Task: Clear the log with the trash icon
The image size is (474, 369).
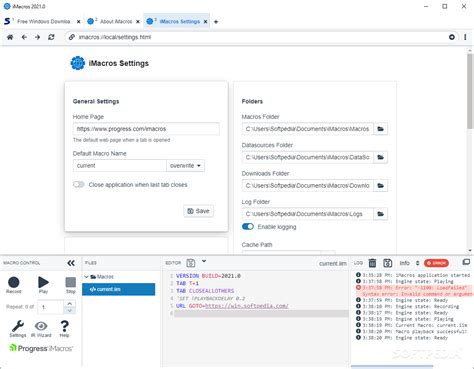Action: tap(372, 263)
